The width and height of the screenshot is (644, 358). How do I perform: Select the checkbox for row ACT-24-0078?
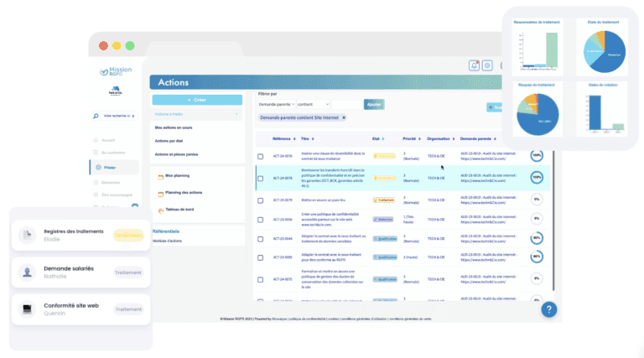[x=261, y=178]
